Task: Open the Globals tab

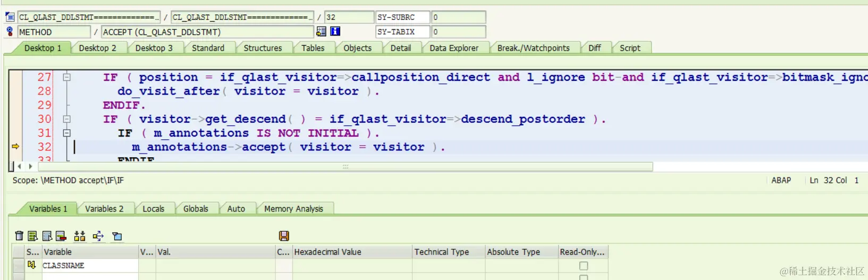Action: coord(196,209)
